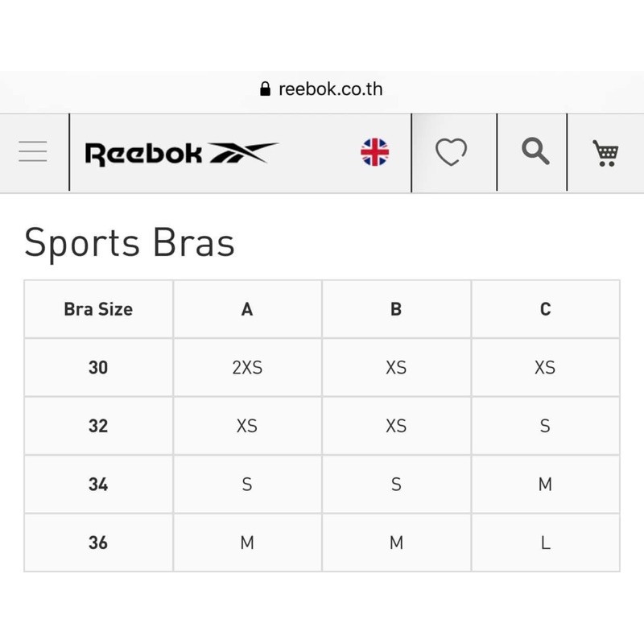The width and height of the screenshot is (644, 644).
Task: Open the hamburger menu
Action: (x=33, y=151)
